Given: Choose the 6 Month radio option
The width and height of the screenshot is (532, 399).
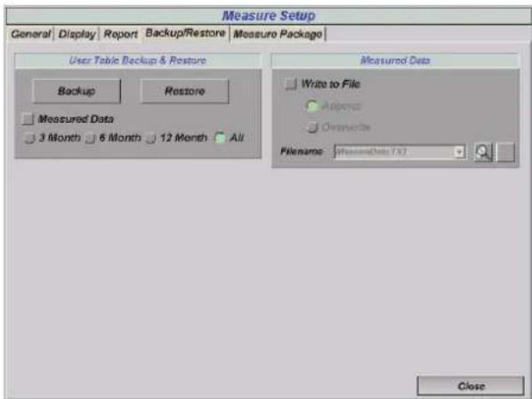Looking at the screenshot, I should (x=90, y=138).
